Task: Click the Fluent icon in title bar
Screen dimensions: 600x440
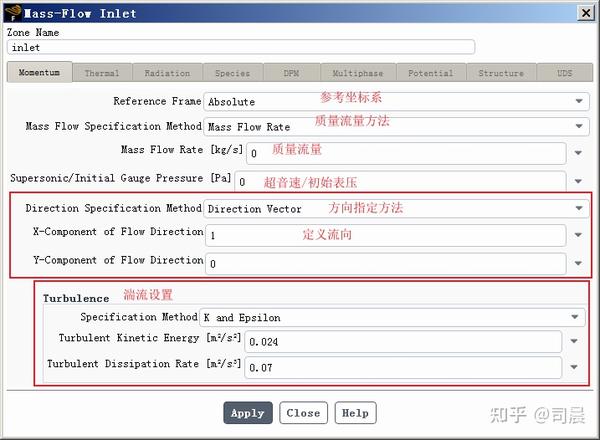Action: coord(12,13)
